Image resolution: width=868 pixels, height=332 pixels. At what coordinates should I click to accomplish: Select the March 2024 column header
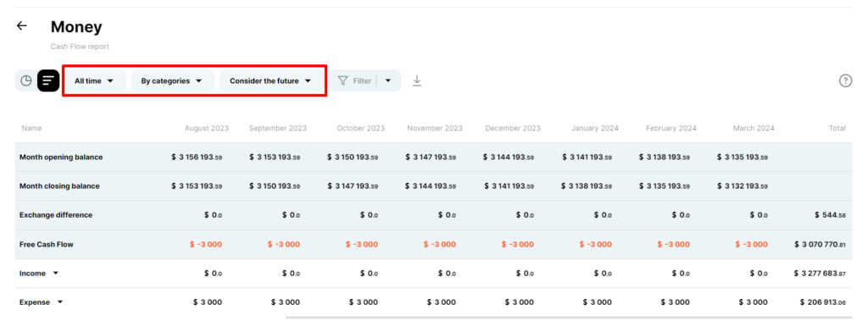click(754, 128)
